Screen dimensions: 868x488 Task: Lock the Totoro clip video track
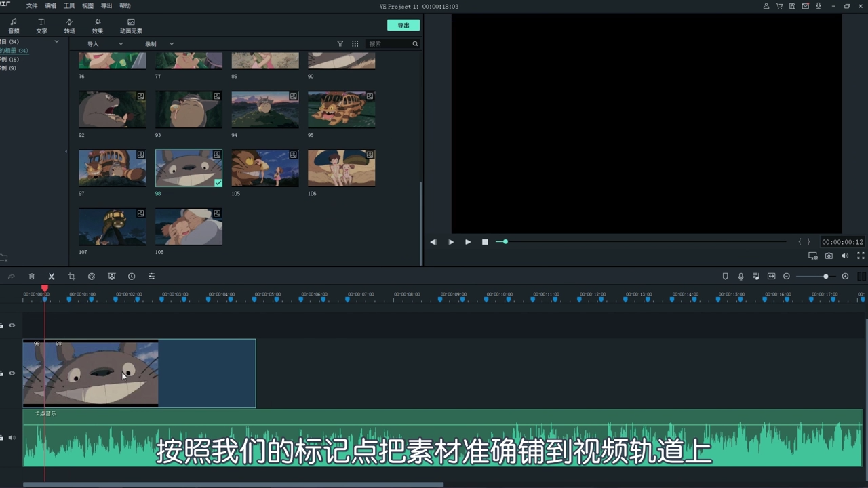[x=1, y=373]
